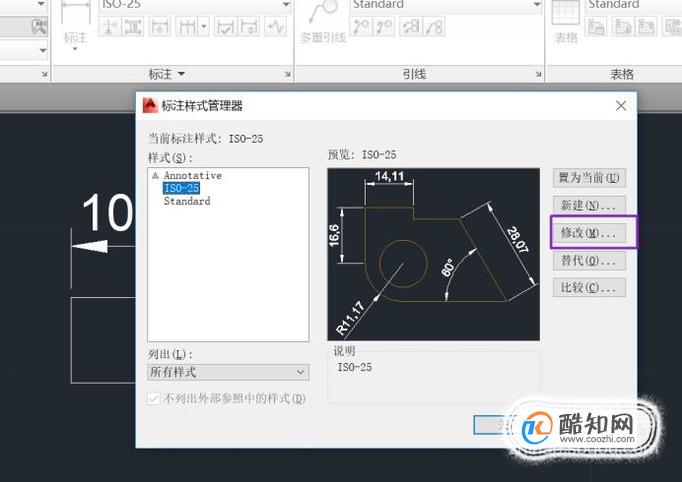Click the 修改(M)... button
682x482 pixels.
pos(589,233)
